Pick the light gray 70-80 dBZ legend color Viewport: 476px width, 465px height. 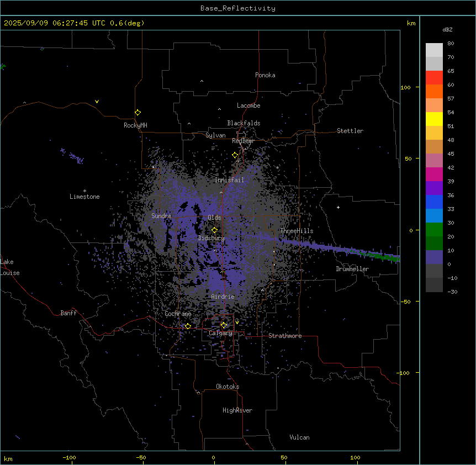(434, 50)
